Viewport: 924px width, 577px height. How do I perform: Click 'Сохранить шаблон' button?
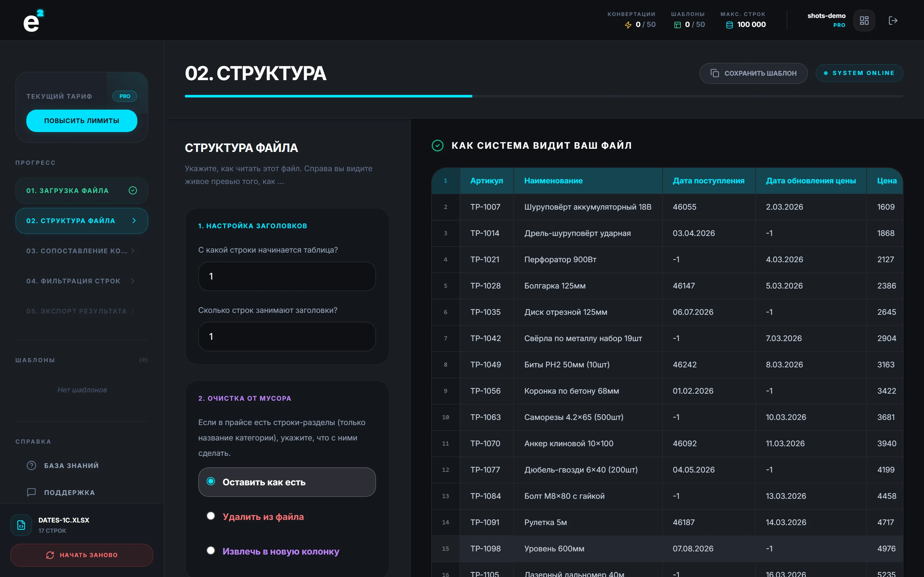753,73
